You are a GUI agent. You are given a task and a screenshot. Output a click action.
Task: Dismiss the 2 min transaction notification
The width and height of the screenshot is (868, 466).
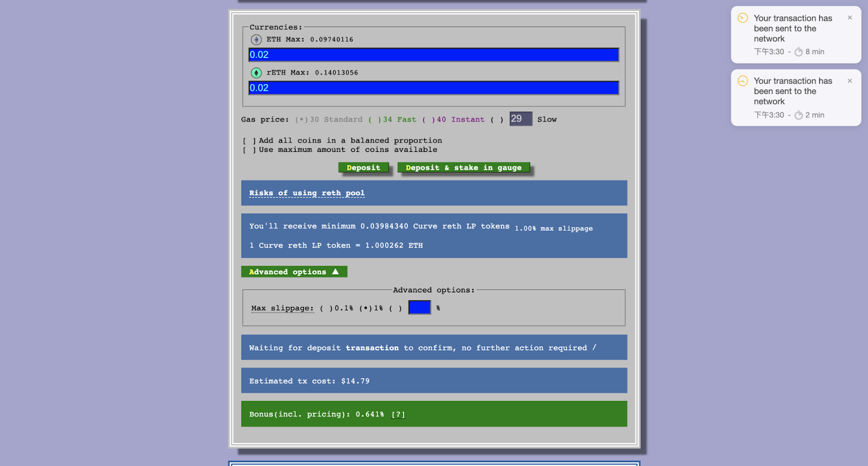point(850,81)
